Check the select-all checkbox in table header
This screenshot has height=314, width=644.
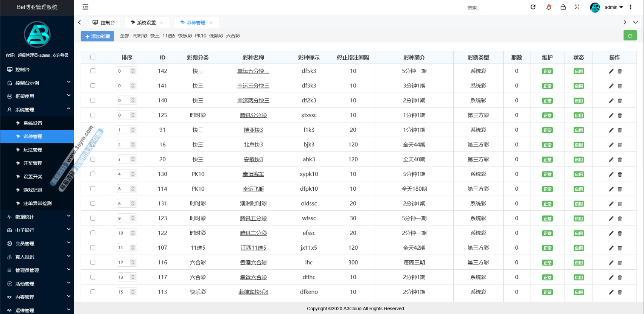pos(93,57)
